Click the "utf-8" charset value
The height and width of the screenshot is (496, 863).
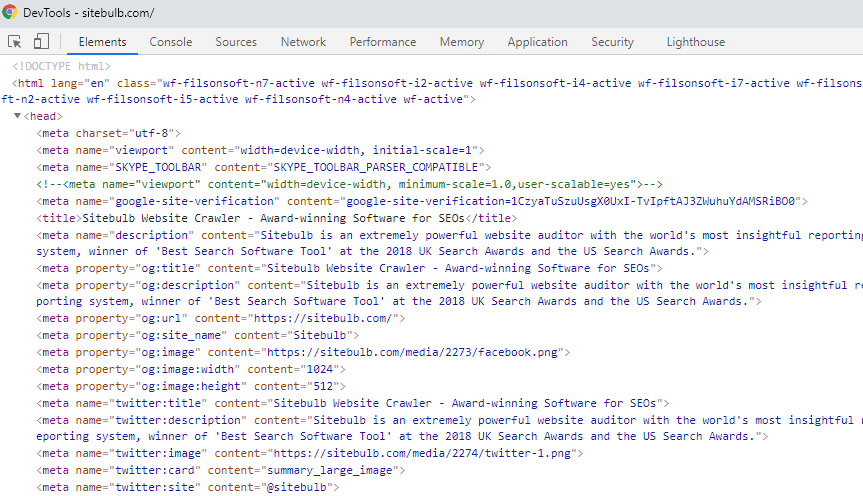click(x=151, y=133)
